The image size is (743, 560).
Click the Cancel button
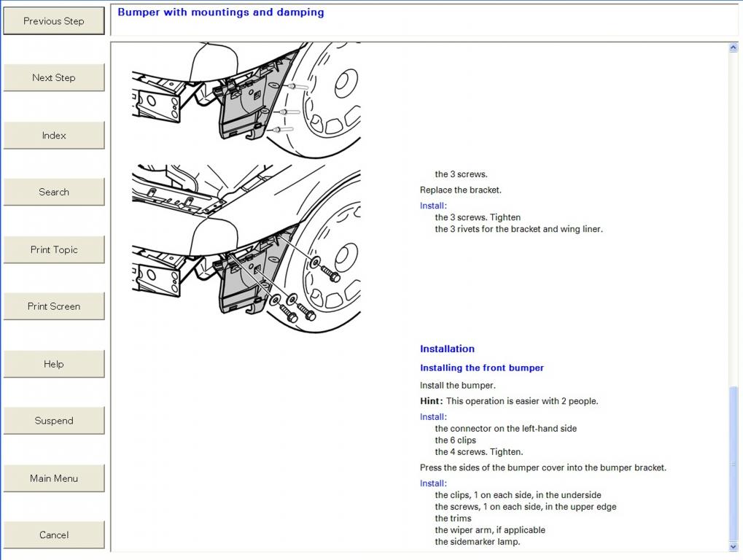coord(53,535)
